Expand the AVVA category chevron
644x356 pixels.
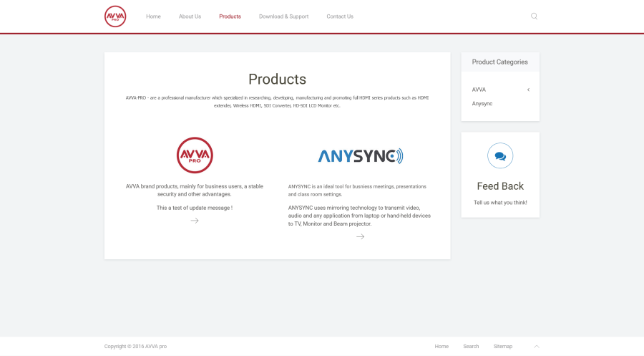pos(528,90)
